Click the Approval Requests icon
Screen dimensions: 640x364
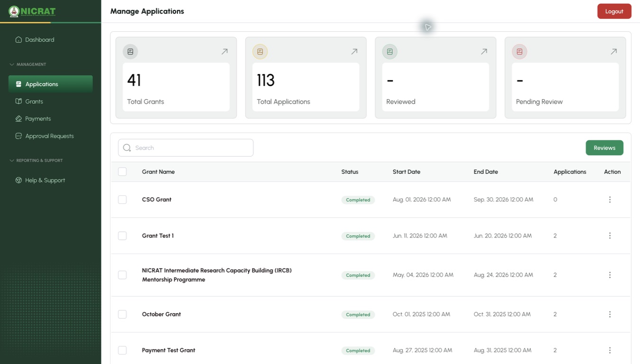pos(19,136)
